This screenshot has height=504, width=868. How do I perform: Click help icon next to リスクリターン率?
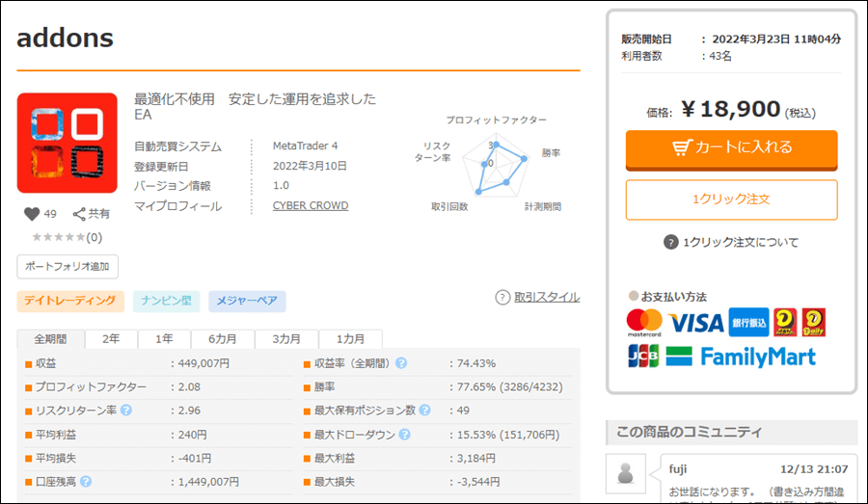tap(126, 411)
